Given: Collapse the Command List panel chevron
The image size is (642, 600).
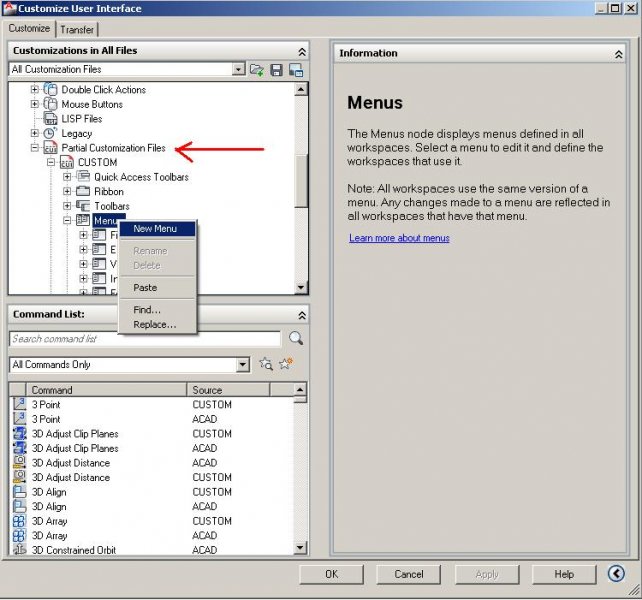Looking at the screenshot, I should 302,315.
